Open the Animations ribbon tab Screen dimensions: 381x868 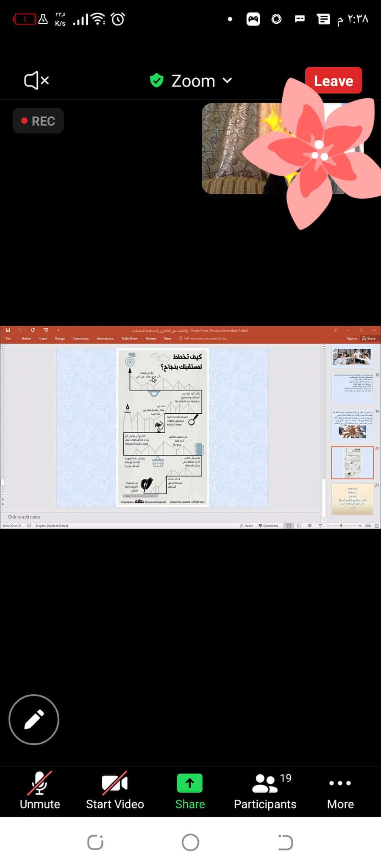pos(105,339)
